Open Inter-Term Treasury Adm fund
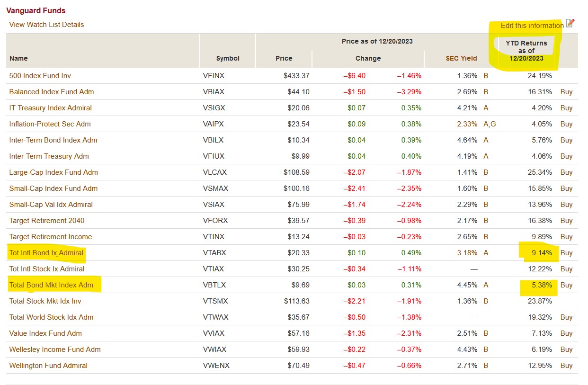 49,156
